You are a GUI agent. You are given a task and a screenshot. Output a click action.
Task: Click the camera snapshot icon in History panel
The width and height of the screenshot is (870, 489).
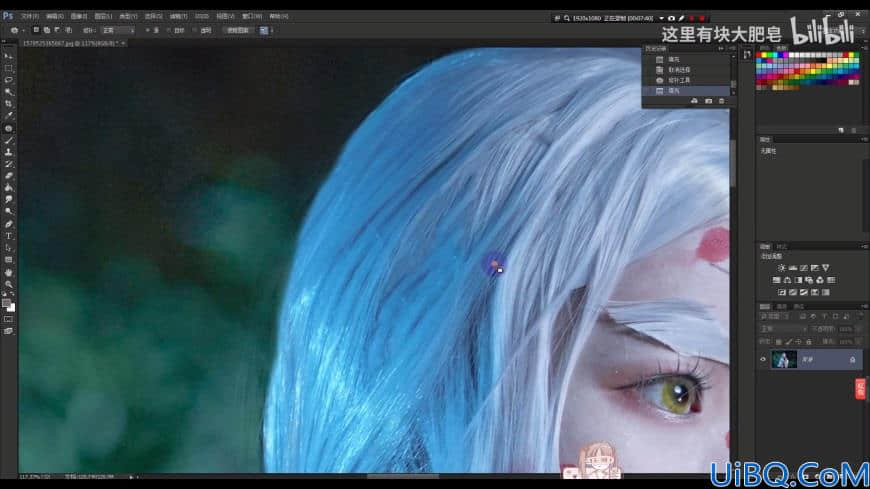coord(708,101)
